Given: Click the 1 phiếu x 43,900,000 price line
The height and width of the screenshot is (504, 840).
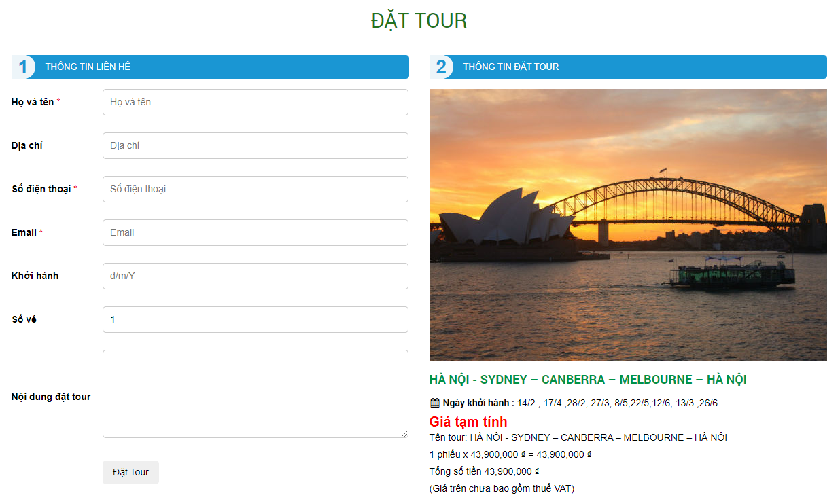Looking at the screenshot, I should [x=510, y=454].
